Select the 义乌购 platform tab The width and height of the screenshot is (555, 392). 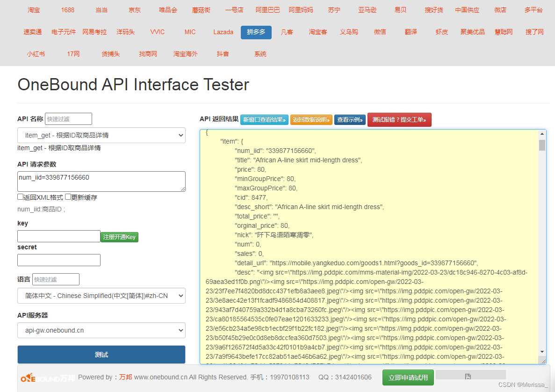349,32
